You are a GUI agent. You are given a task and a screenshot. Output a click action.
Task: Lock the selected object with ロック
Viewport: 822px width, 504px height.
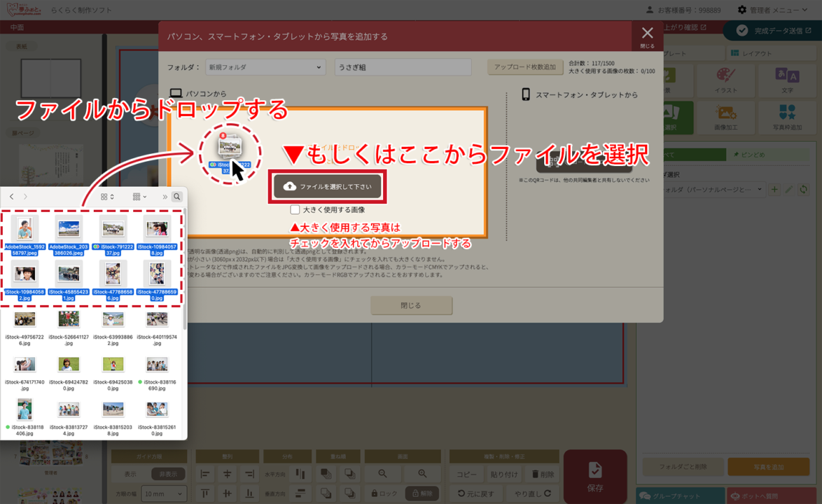coord(384,493)
